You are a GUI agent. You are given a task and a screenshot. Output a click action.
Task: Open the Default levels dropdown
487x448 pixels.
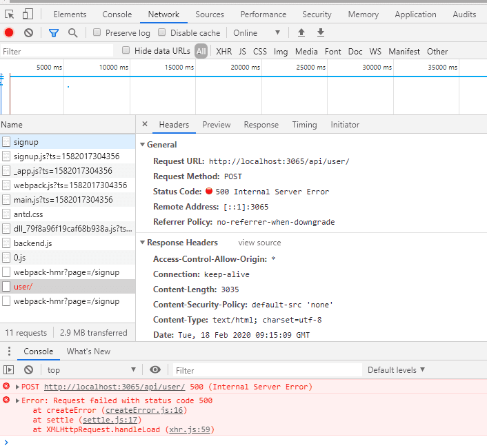tap(396, 370)
